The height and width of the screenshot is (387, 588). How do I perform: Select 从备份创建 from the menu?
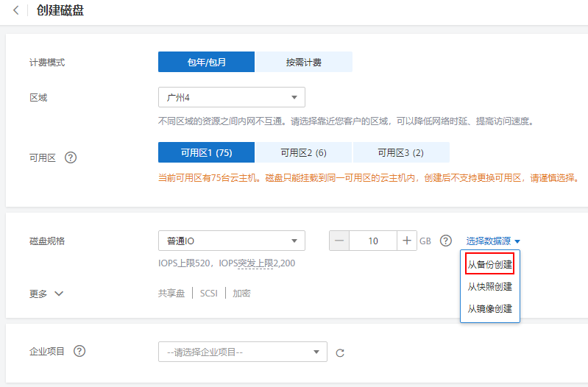click(x=490, y=264)
